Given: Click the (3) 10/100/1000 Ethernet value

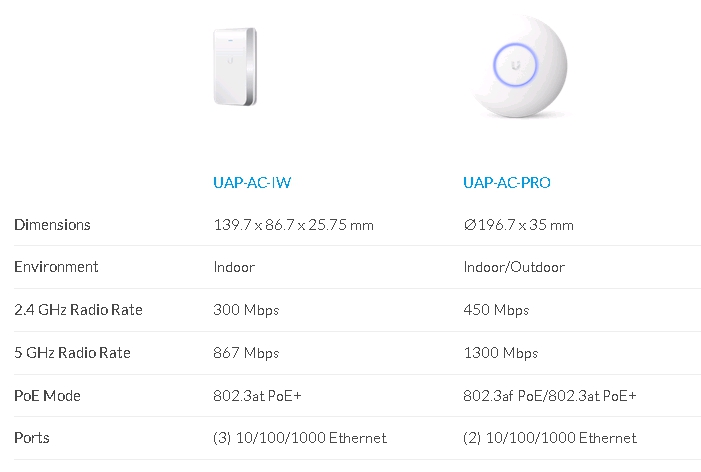Looking at the screenshot, I should tap(300, 438).
